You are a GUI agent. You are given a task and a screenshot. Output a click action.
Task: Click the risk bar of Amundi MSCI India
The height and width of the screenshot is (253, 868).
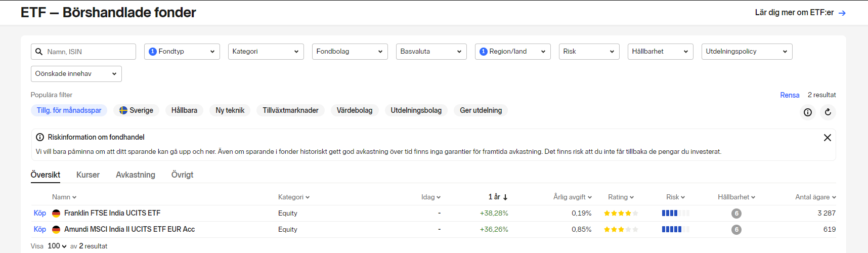tap(675, 230)
